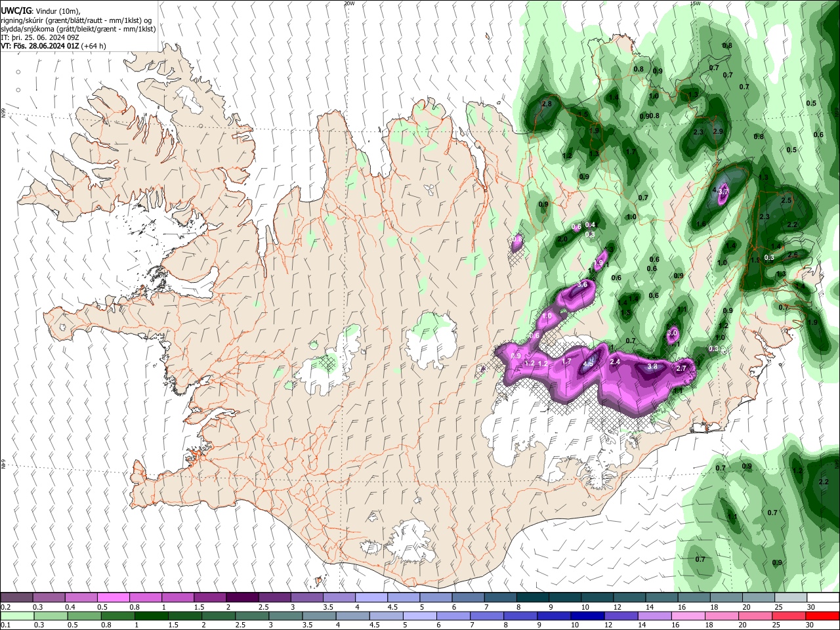
Task: Click the violet swatch labelled 12 in lower legend
Action: tap(621, 616)
